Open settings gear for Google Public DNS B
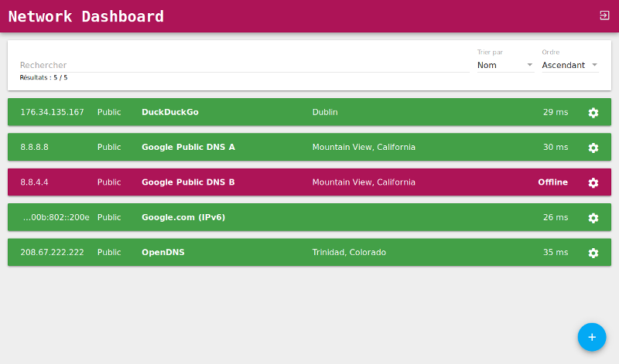This screenshot has width=619, height=364. [x=593, y=183]
